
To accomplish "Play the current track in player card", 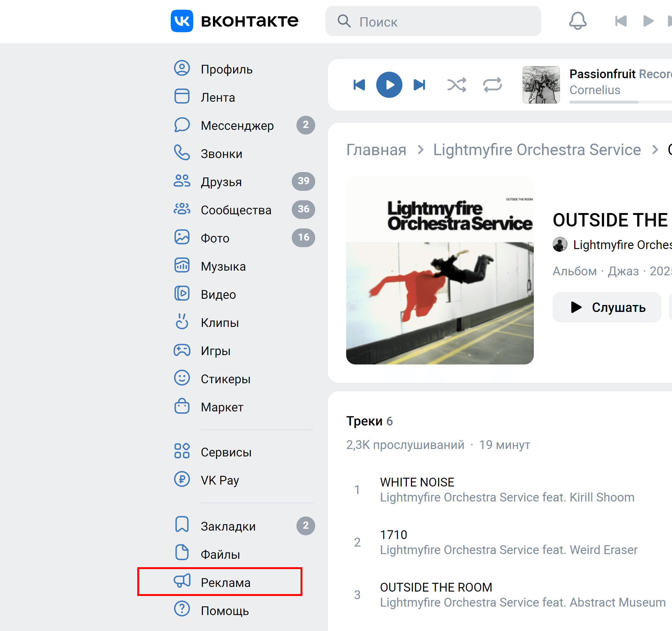I will click(389, 85).
